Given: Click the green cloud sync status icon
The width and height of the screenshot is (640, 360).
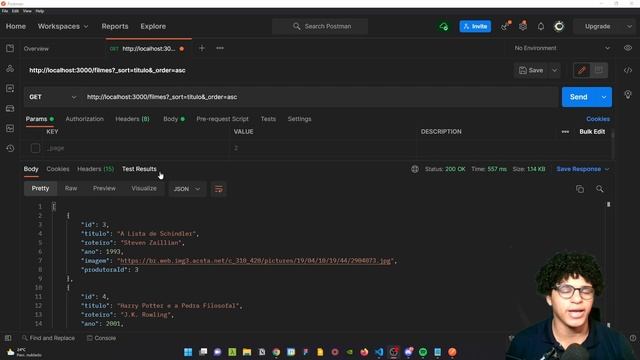Looking at the screenshot, I should click(444, 27).
